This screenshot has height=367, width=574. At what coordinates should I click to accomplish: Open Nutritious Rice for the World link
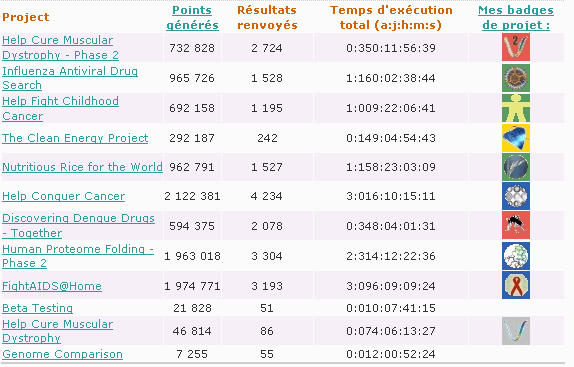click(82, 167)
